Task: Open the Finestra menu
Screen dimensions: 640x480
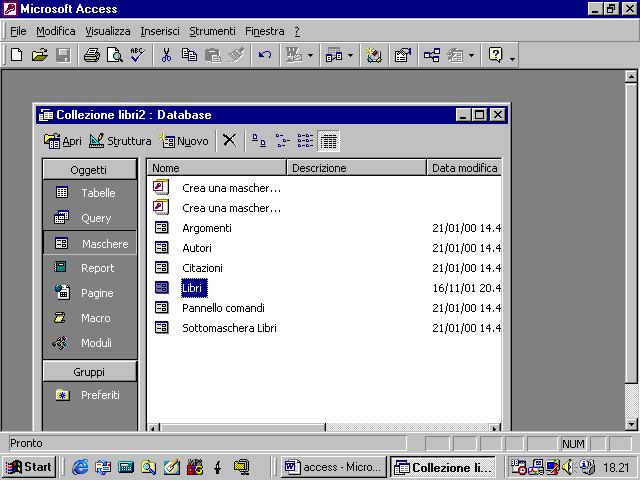Action: point(264,31)
